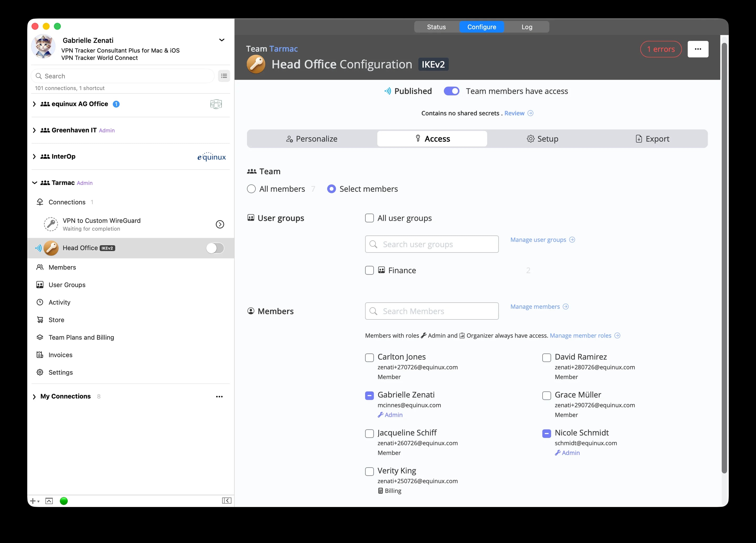Click the equinux AG Office network icon
756x543 pixels.
point(216,104)
